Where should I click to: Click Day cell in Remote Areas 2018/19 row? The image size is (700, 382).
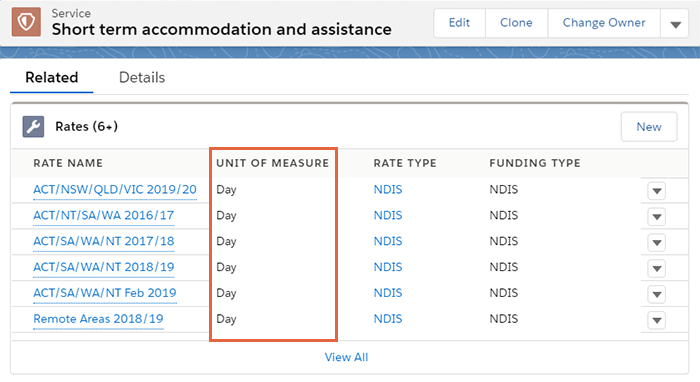226,320
